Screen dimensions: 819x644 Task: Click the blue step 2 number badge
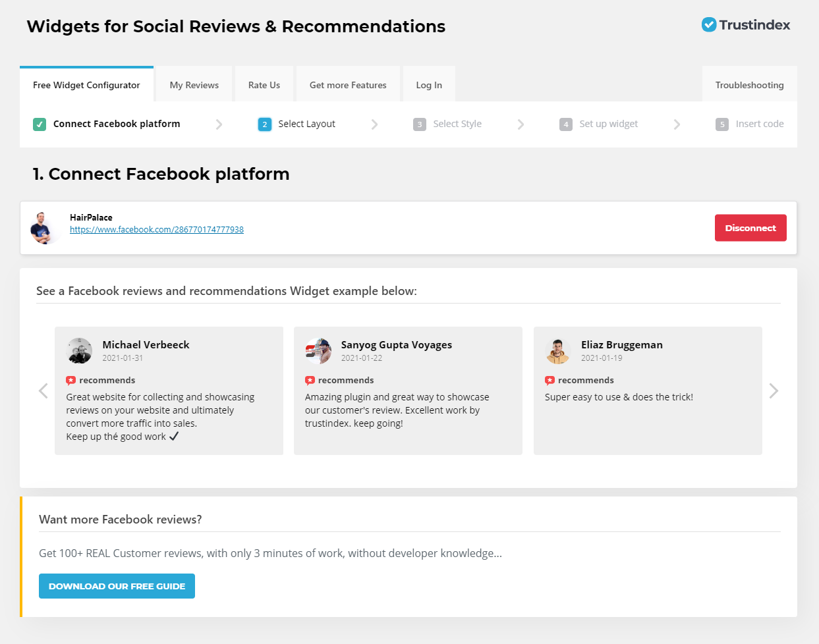pyautogui.click(x=265, y=124)
